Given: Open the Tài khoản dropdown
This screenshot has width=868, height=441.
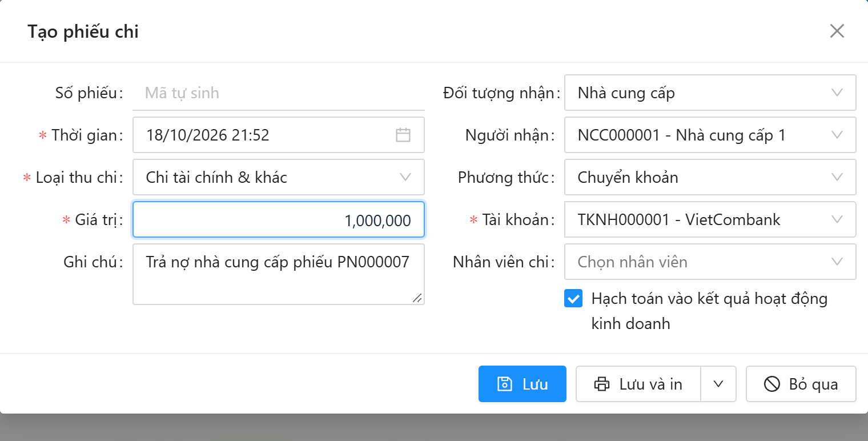Looking at the screenshot, I should point(710,219).
